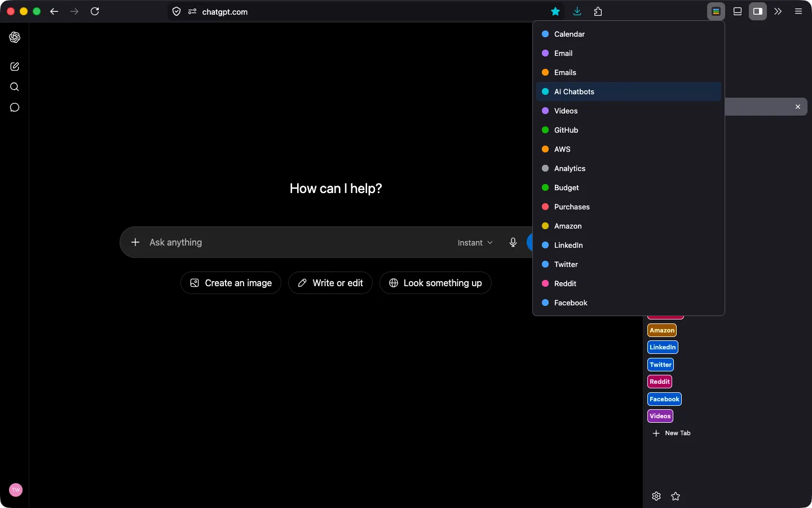Start voice dictation with microphone
The width and height of the screenshot is (812, 508).
click(513, 242)
